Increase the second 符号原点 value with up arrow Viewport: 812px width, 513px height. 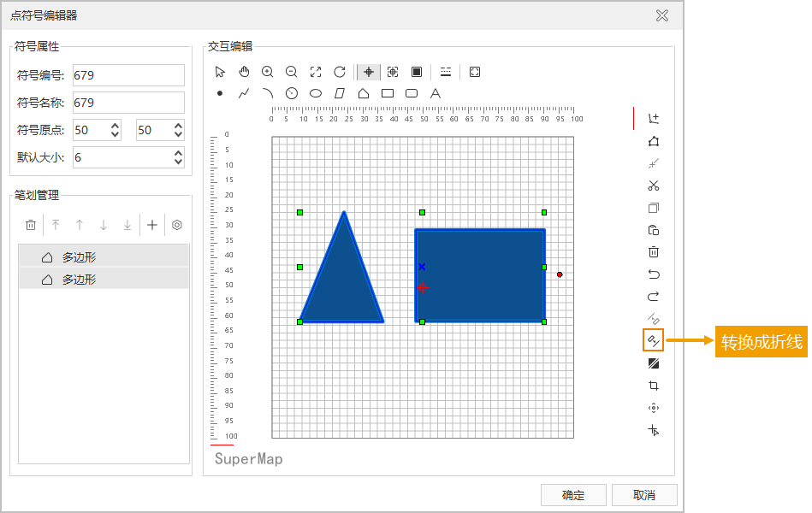(178, 125)
